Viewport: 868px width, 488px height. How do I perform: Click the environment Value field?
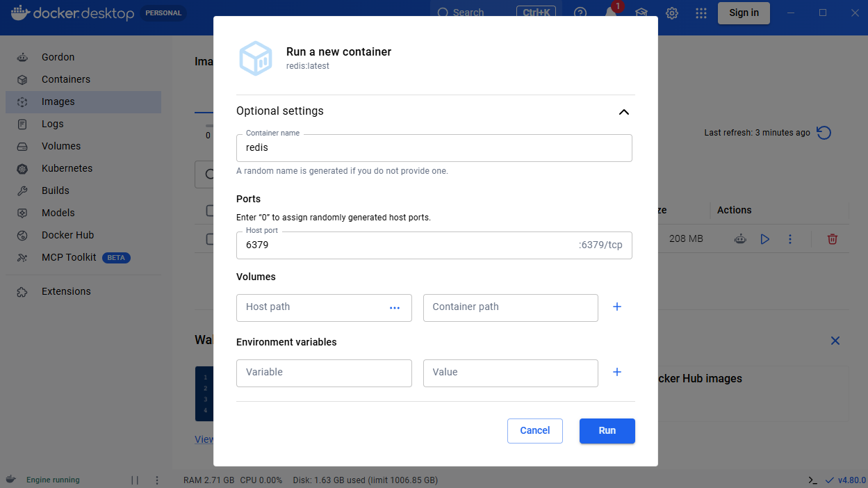pyautogui.click(x=511, y=373)
